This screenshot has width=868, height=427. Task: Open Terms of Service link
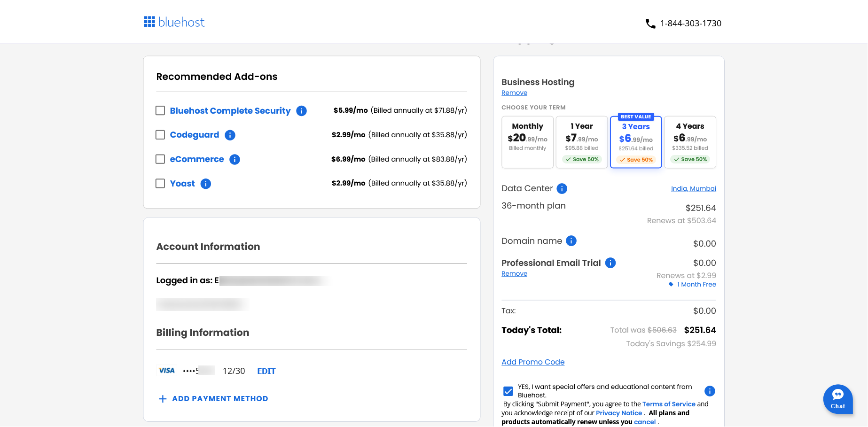[x=669, y=404]
